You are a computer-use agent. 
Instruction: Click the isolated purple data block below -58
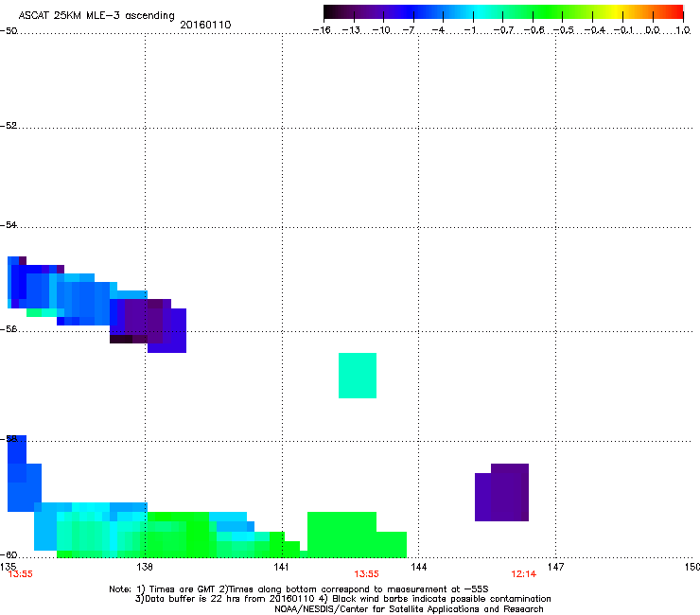click(x=501, y=492)
